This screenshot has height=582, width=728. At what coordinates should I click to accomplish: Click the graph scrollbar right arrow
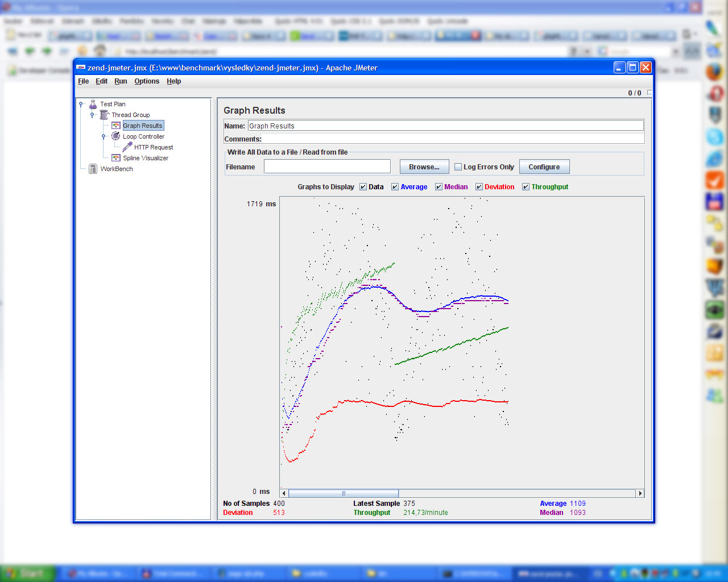pyautogui.click(x=640, y=493)
